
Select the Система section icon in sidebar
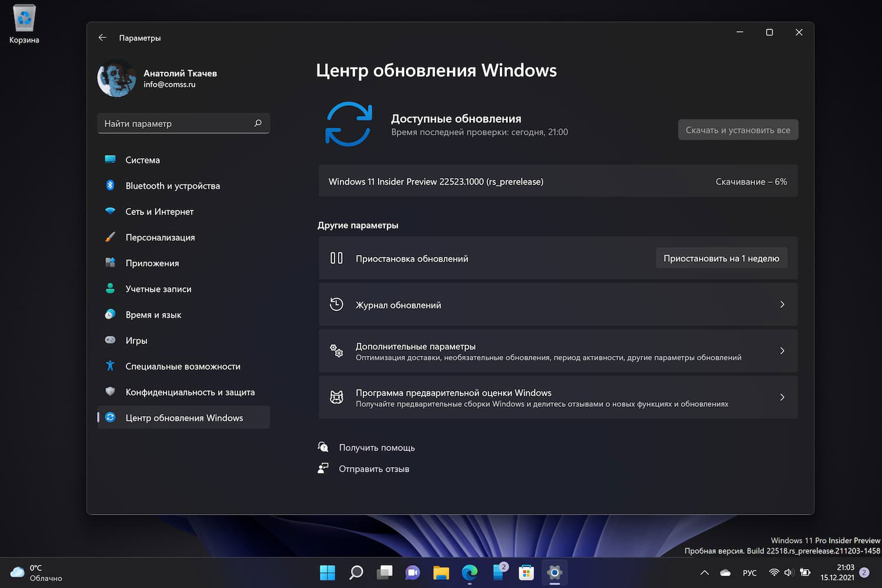click(111, 159)
